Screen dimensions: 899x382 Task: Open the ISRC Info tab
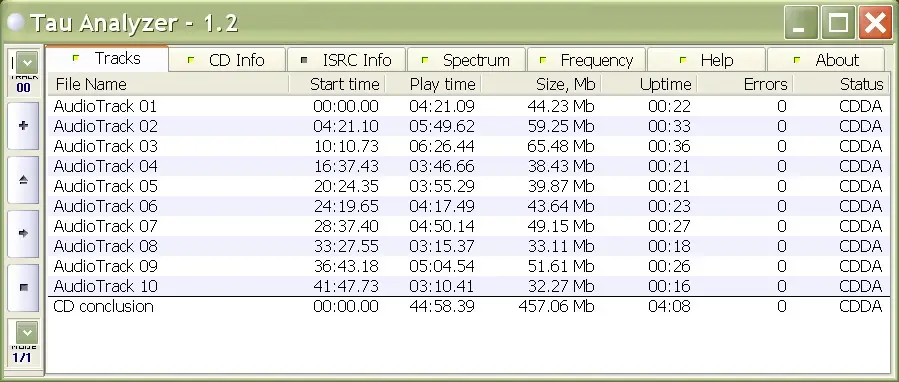346,60
